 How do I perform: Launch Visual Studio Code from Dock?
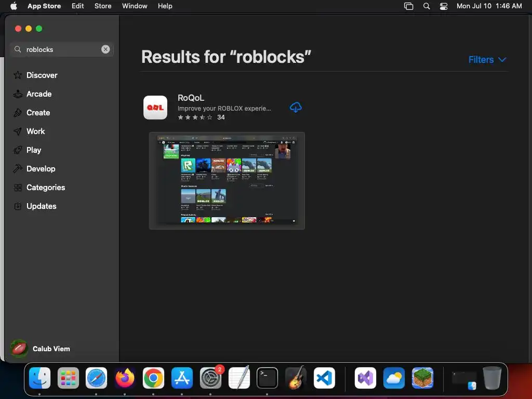click(324, 378)
